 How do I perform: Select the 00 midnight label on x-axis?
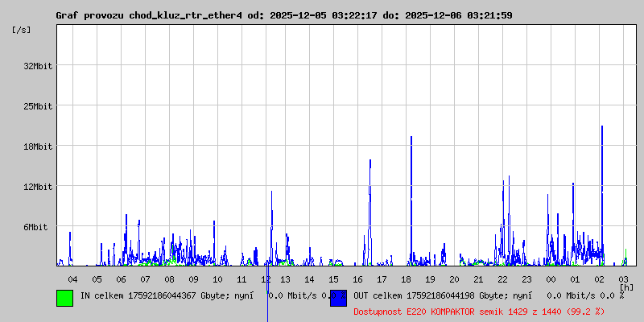pyautogui.click(x=551, y=279)
